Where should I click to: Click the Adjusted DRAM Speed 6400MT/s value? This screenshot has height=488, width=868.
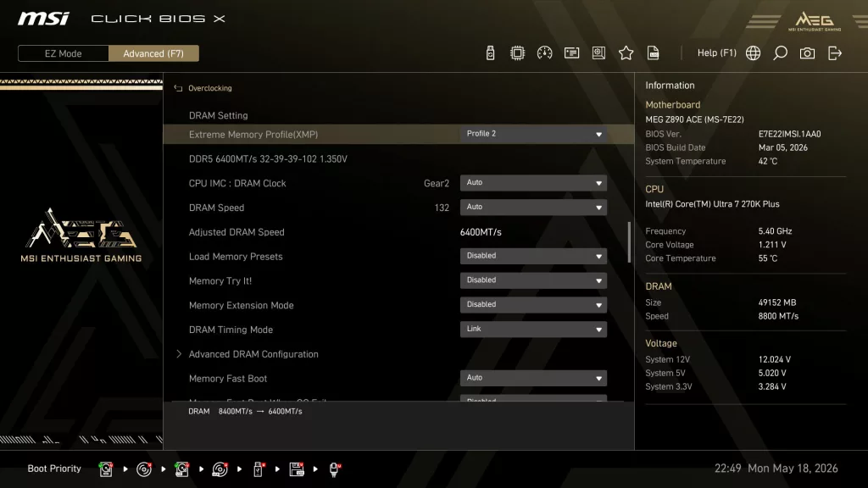[x=481, y=232]
